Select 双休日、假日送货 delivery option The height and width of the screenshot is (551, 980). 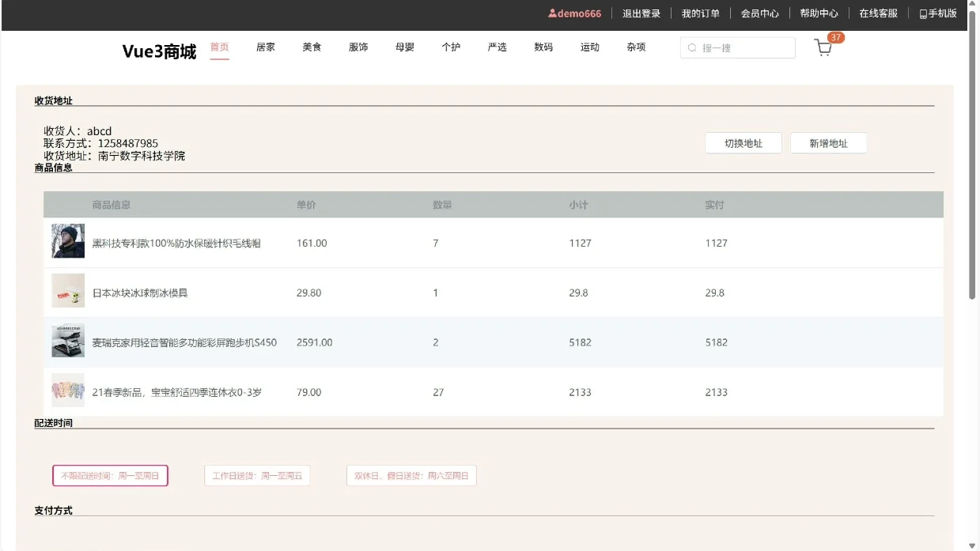click(x=411, y=475)
